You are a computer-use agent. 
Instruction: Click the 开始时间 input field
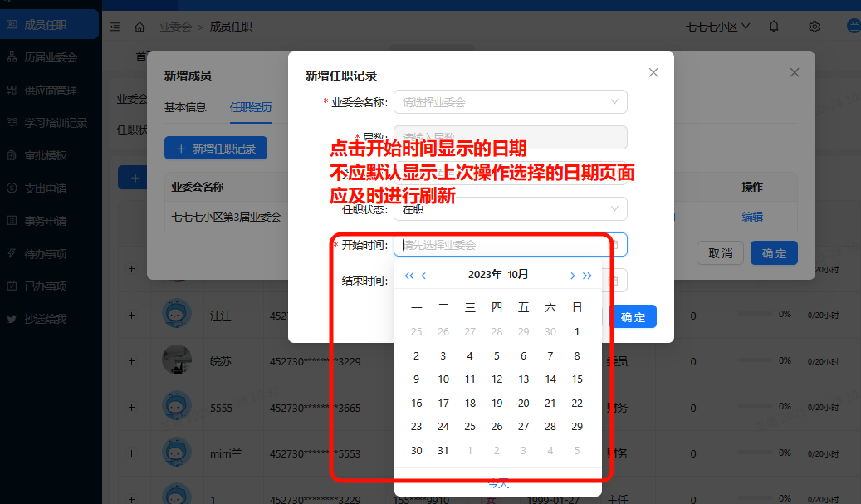tap(503, 245)
